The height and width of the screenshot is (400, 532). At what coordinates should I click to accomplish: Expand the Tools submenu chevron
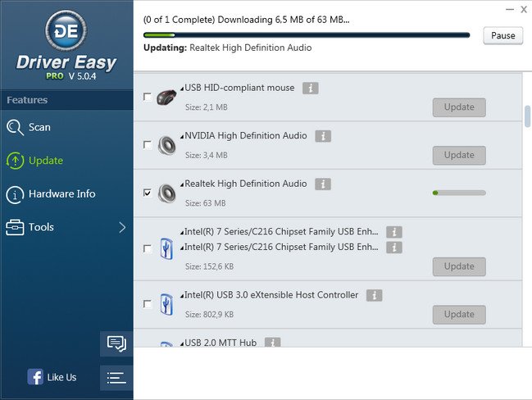click(122, 227)
